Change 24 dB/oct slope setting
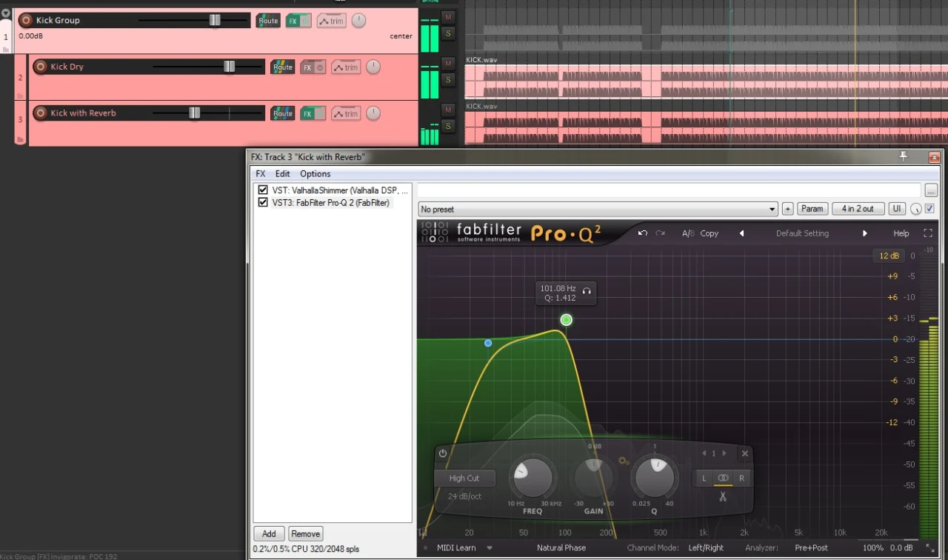The height and width of the screenshot is (560, 948). click(x=464, y=496)
